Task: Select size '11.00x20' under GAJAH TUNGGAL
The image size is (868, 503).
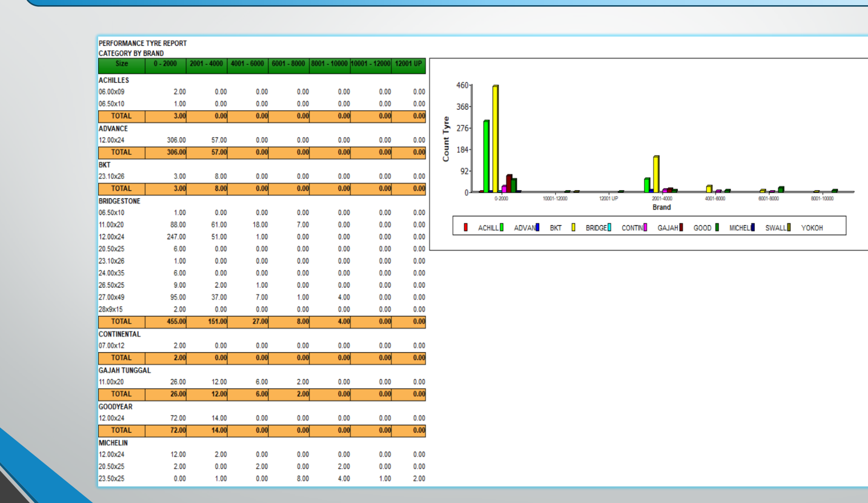Action: pos(111,382)
